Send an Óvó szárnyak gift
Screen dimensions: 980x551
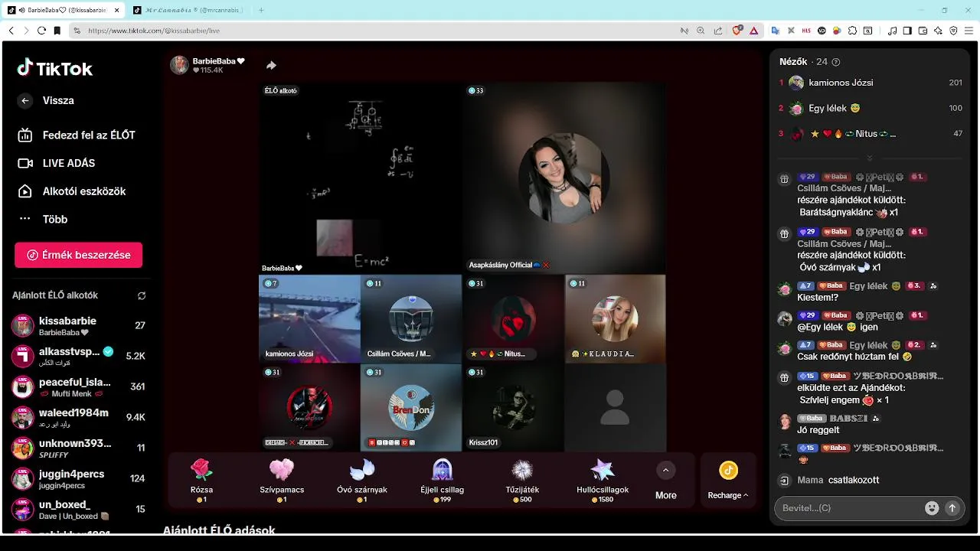pos(362,480)
